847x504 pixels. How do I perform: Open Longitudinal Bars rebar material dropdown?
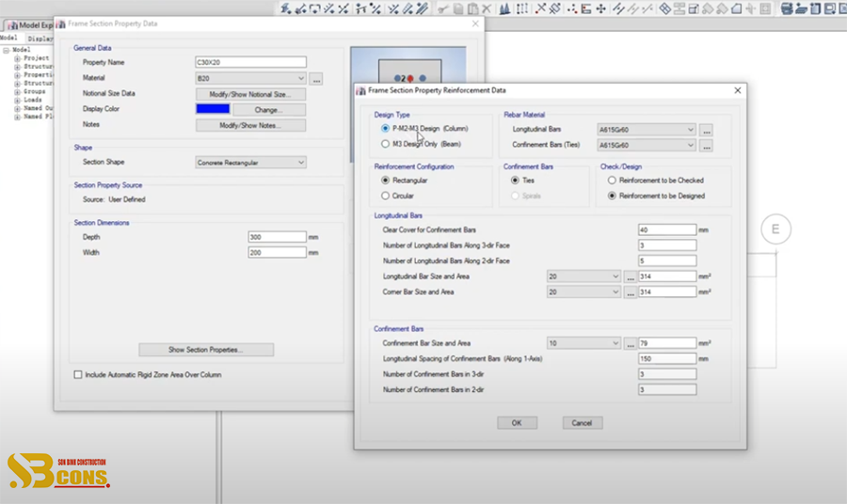click(646, 130)
